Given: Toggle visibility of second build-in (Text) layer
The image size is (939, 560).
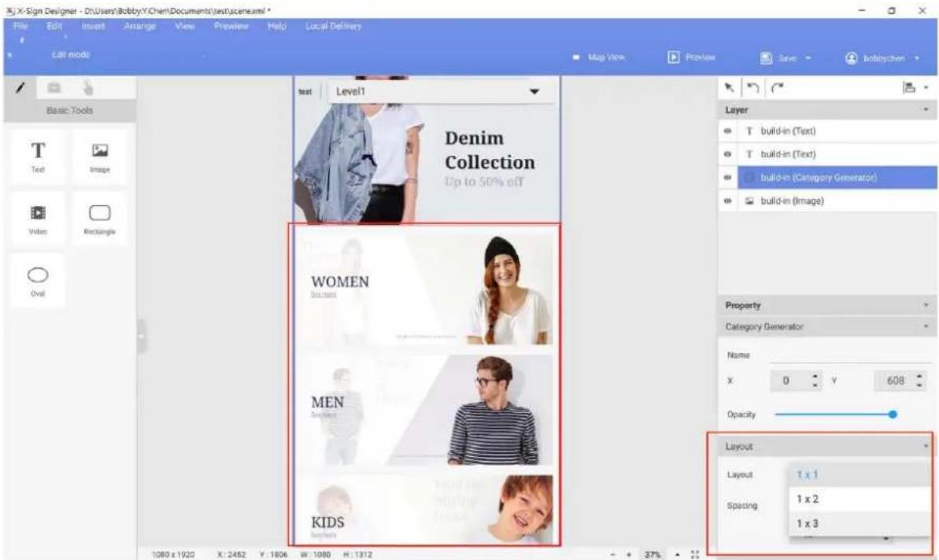Looking at the screenshot, I should tap(727, 154).
